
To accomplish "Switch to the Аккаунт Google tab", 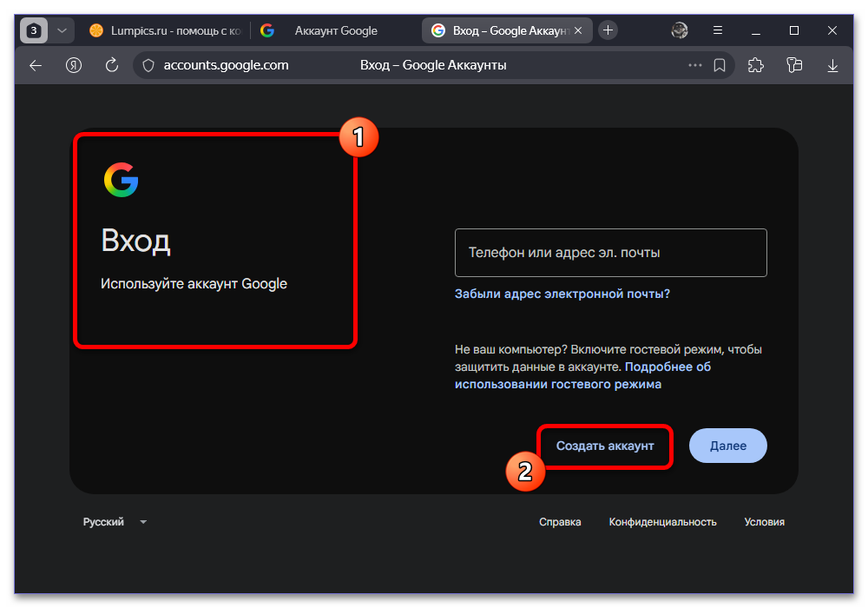I will click(x=335, y=30).
